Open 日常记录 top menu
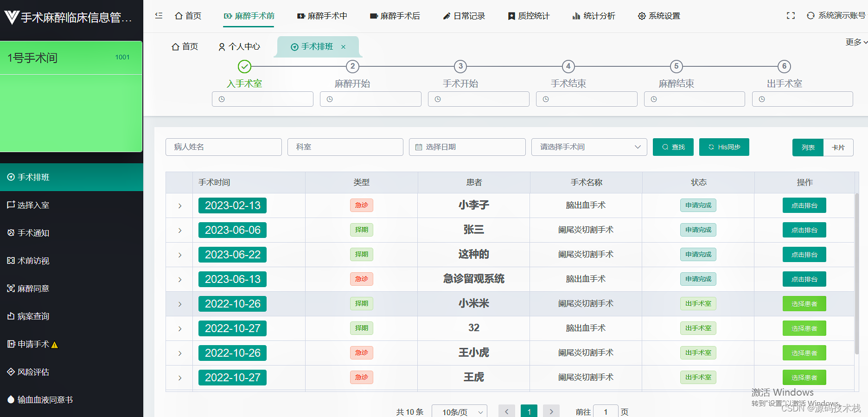 point(464,16)
